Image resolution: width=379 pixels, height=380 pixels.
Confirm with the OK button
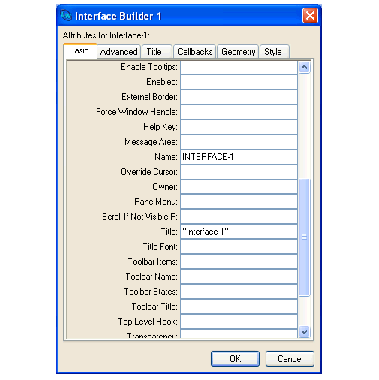coord(235,359)
